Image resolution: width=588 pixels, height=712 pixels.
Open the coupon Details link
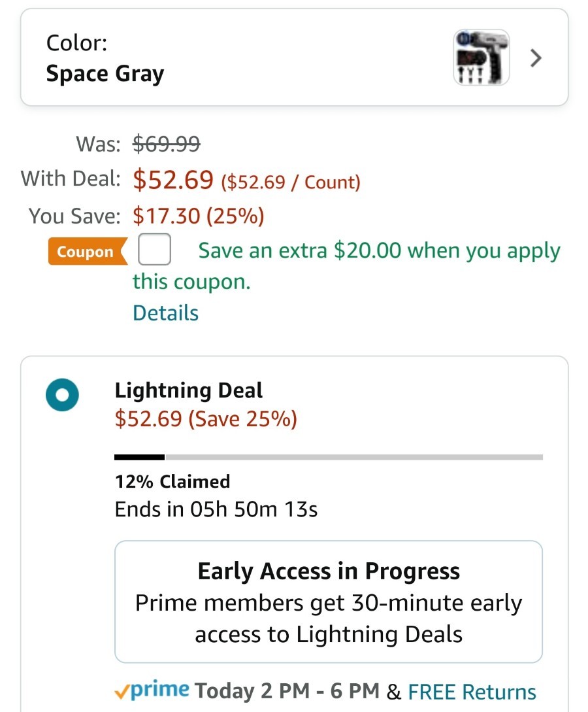pyautogui.click(x=165, y=313)
